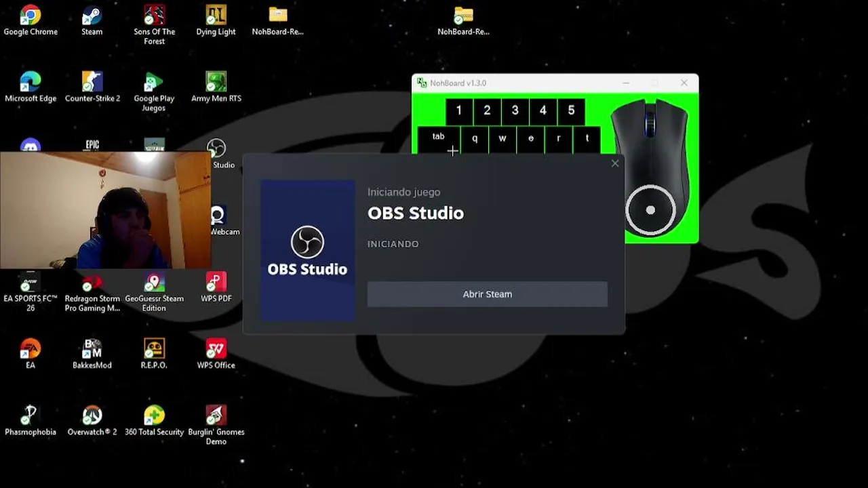This screenshot has height=488, width=868.
Task: Select the Microsoft Edge desktop icon
Action: (31, 87)
